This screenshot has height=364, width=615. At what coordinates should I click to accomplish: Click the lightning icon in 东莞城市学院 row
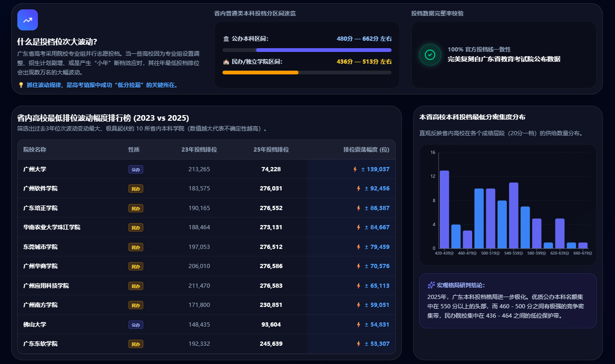359,247
